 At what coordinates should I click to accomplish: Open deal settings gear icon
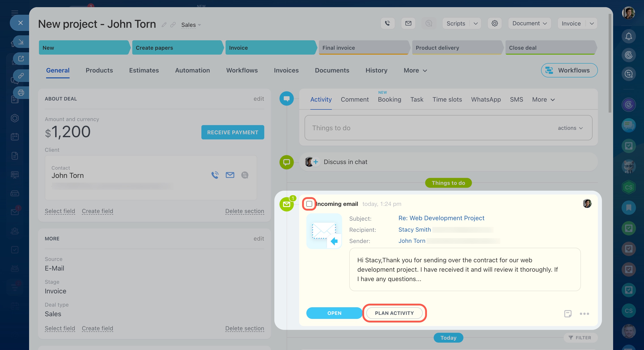tap(495, 23)
